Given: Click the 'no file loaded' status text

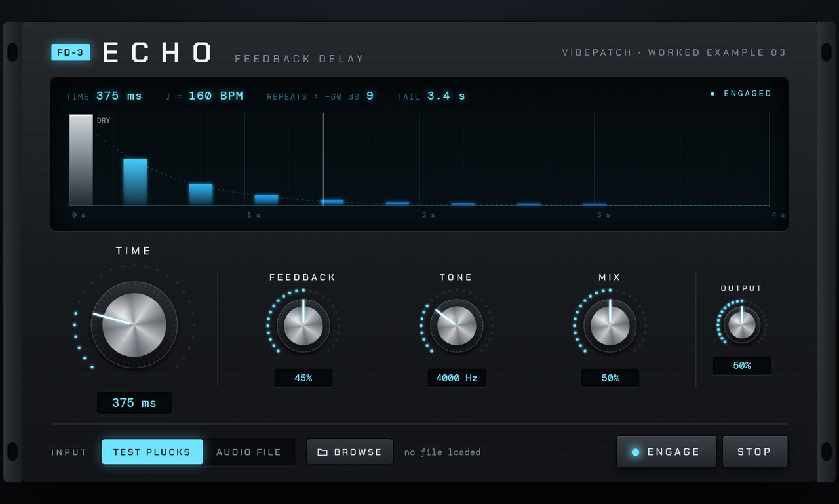Looking at the screenshot, I should point(442,452).
